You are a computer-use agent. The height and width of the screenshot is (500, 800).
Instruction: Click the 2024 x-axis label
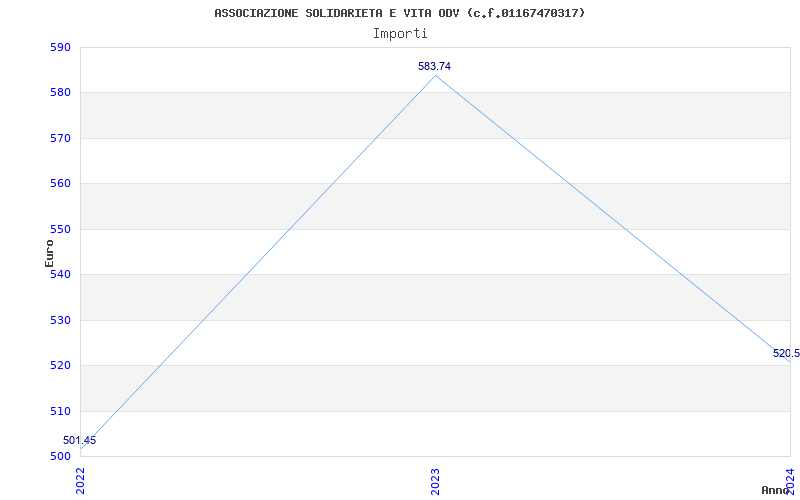coord(790,481)
